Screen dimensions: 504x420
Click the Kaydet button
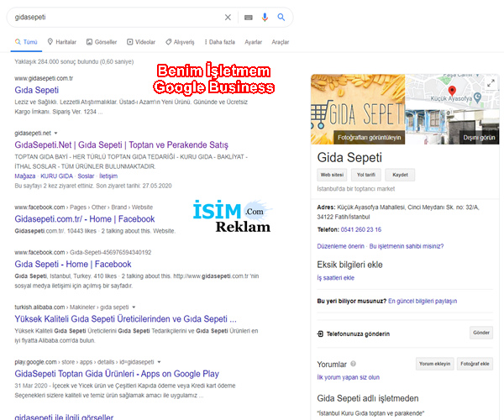pos(400,175)
